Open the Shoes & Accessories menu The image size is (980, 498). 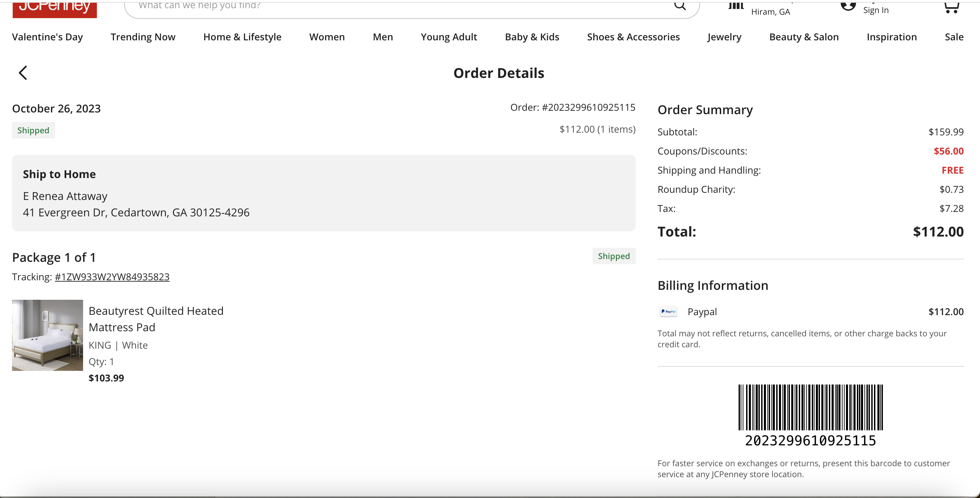click(x=633, y=37)
